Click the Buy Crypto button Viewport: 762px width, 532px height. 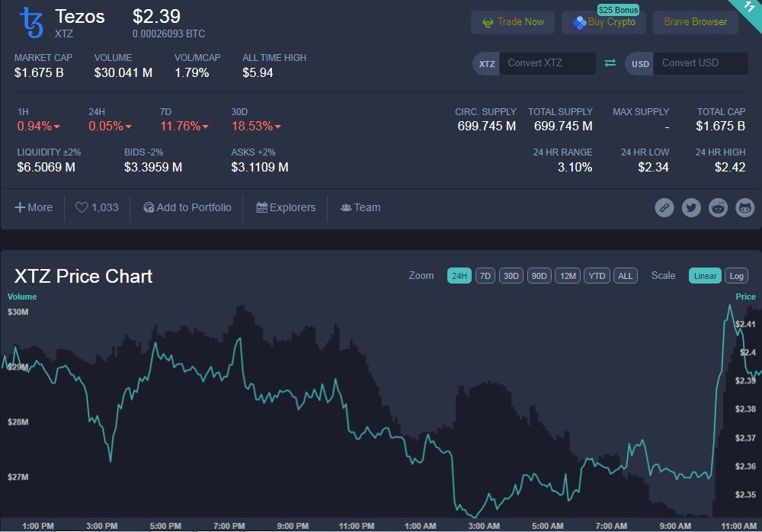click(x=604, y=22)
